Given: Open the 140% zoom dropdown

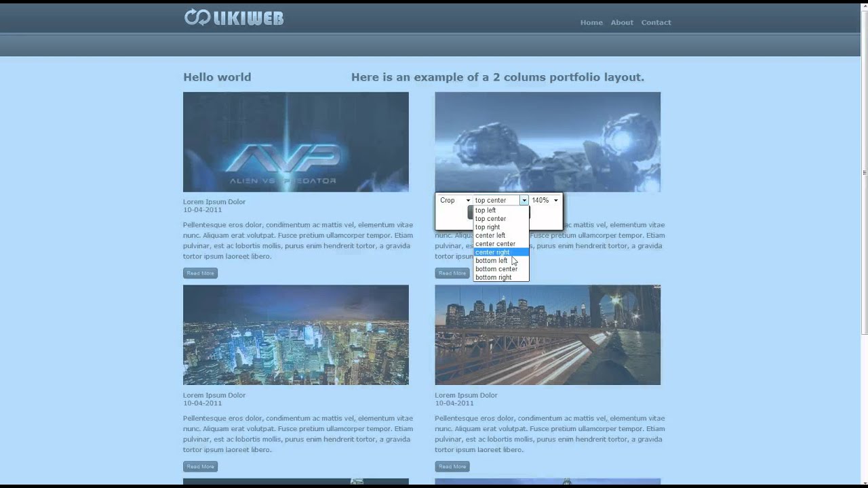Looking at the screenshot, I should pyautogui.click(x=545, y=201).
